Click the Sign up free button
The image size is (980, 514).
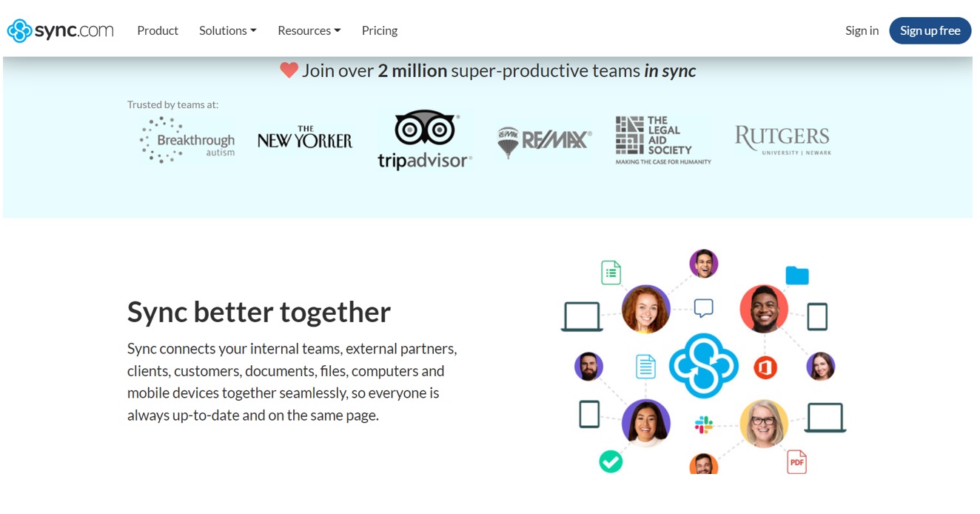[x=930, y=30]
